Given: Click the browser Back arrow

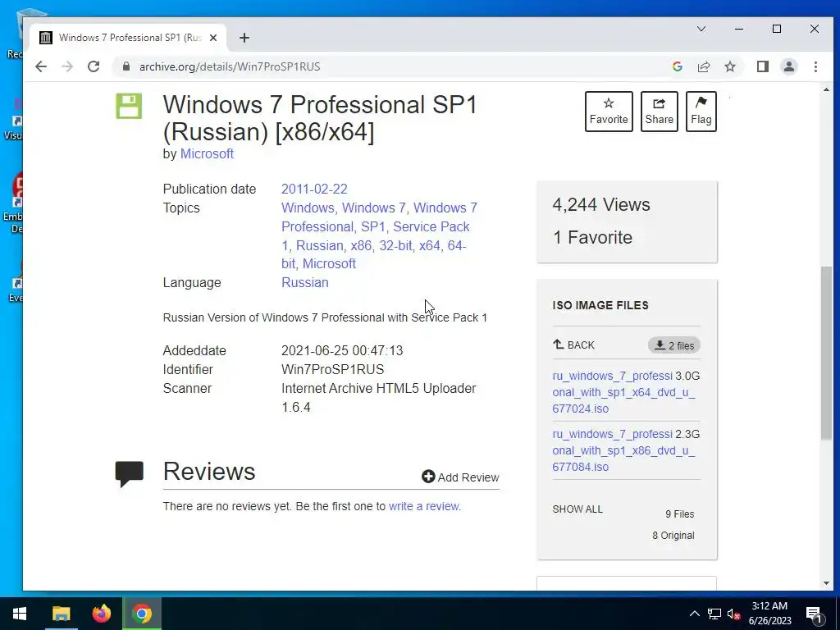Looking at the screenshot, I should pyautogui.click(x=41, y=66).
